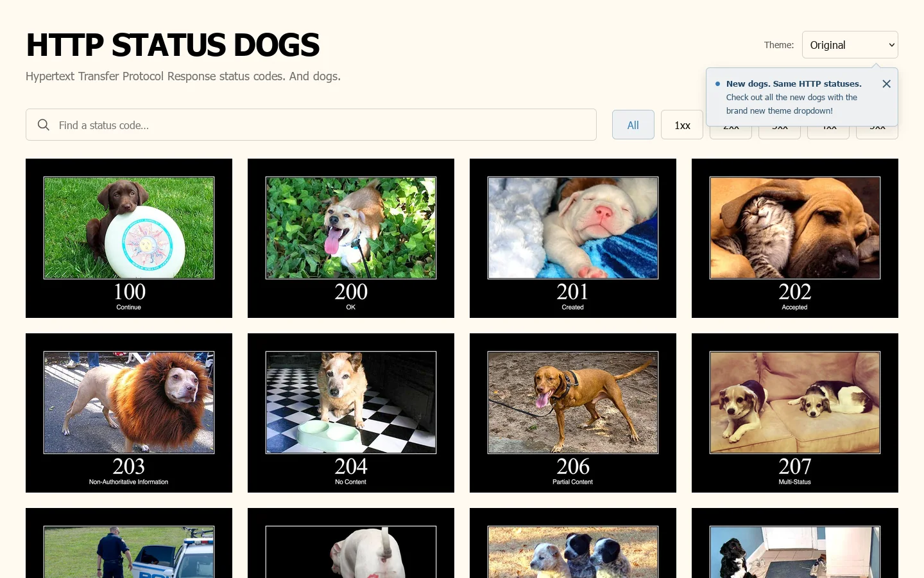Viewport: 924px width, 578px height.
Task: Open the 203 Non-Authoritative Information card
Action: click(x=129, y=413)
